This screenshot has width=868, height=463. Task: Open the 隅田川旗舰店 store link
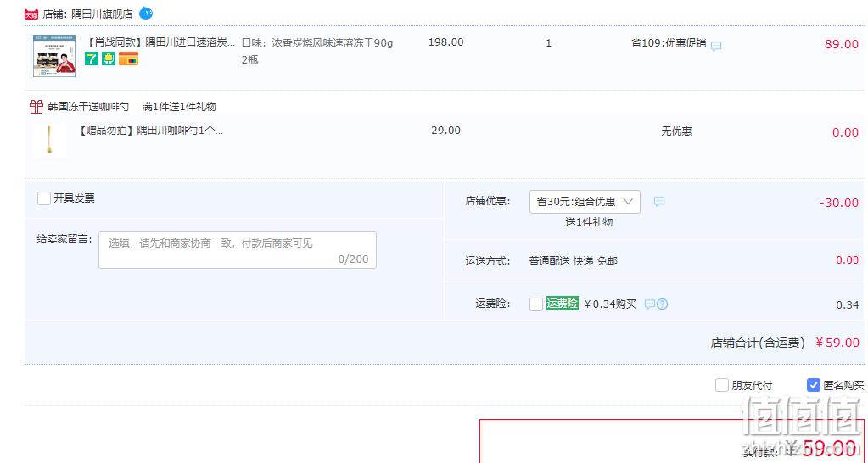(x=102, y=14)
